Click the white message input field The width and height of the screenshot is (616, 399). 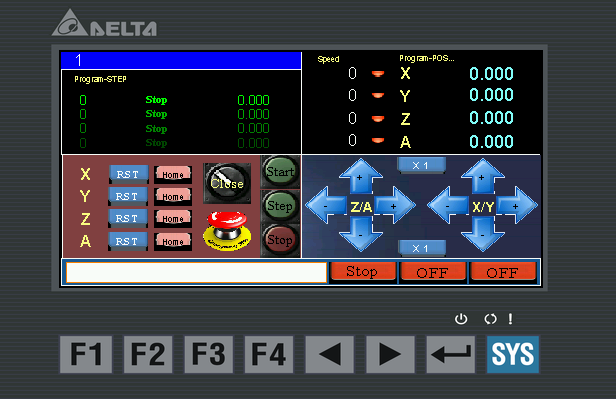coord(196,272)
